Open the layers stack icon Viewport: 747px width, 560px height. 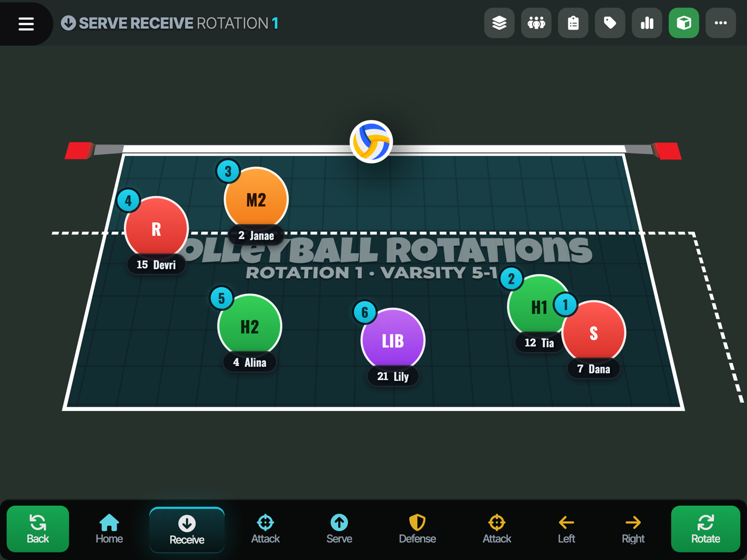(x=499, y=23)
